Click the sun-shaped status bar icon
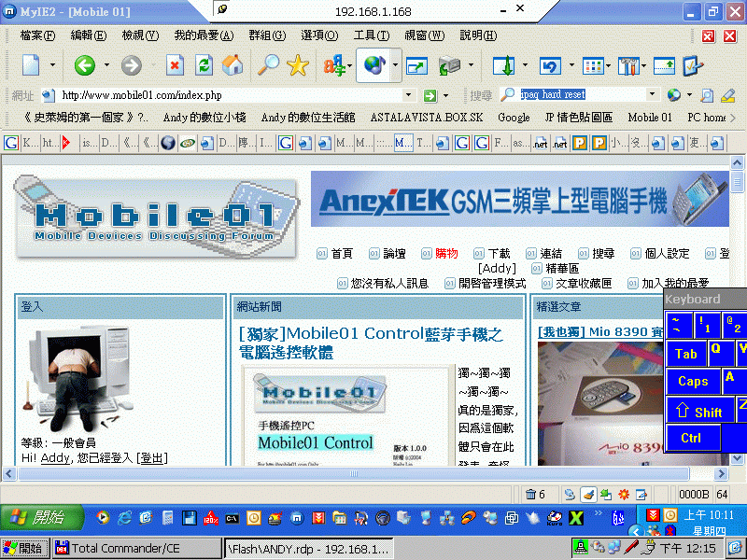Screen dimensions: 747x560 [624, 495]
